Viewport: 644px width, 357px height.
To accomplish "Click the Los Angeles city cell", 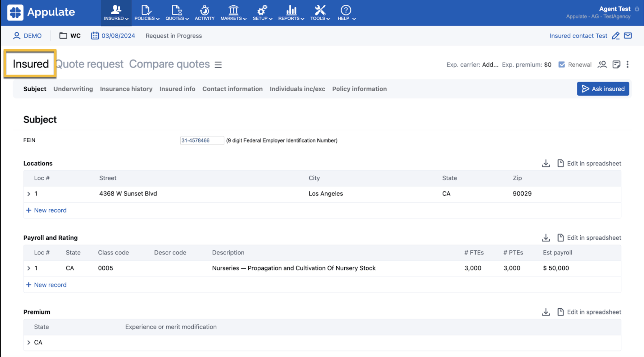I will (x=326, y=194).
